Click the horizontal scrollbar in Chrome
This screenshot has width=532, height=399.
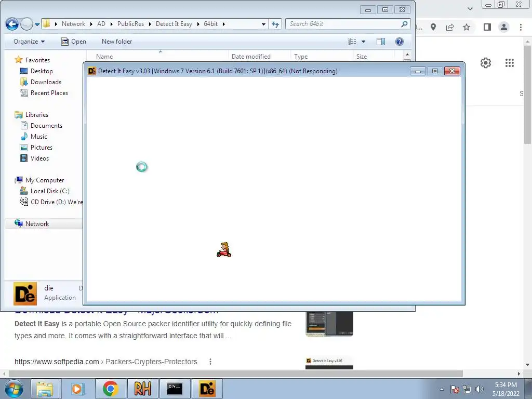pyautogui.click(x=236, y=374)
